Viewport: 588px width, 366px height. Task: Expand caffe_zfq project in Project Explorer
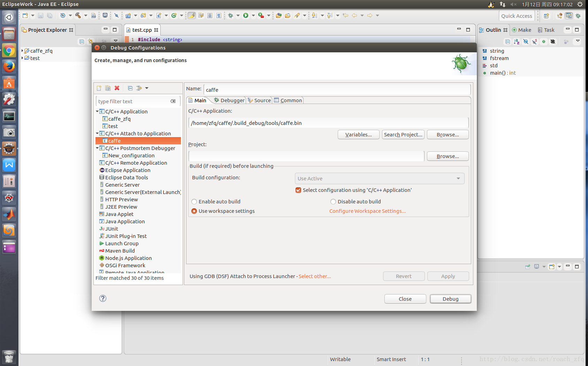pos(23,51)
